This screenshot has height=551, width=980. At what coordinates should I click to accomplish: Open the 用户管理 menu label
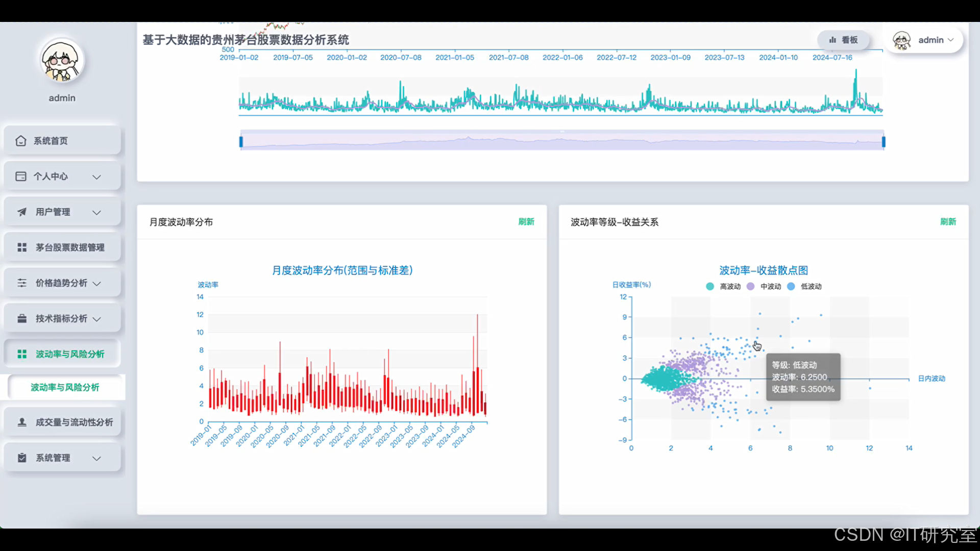pyautogui.click(x=53, y=212)
